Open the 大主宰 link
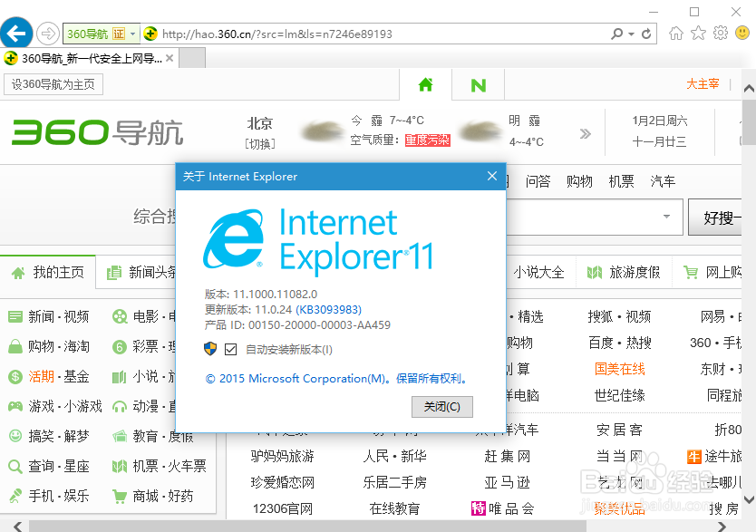This screenshot has width=756, height=532. 703,84
